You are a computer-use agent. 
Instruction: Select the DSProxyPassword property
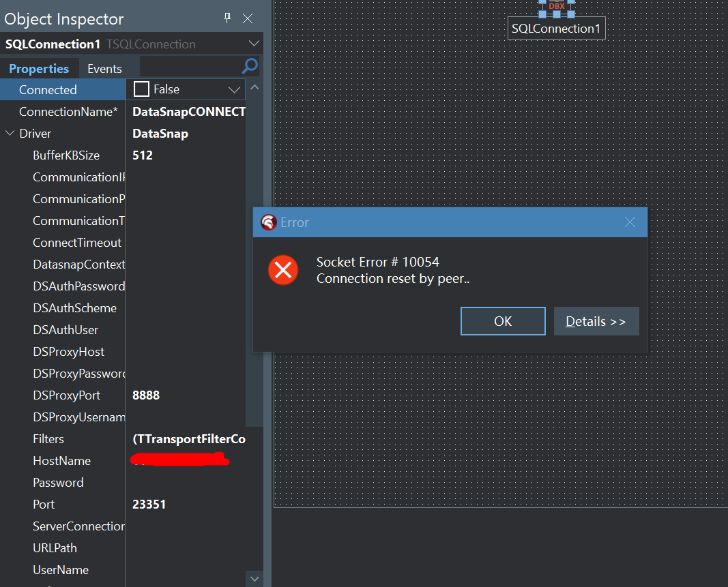point(78,374)
